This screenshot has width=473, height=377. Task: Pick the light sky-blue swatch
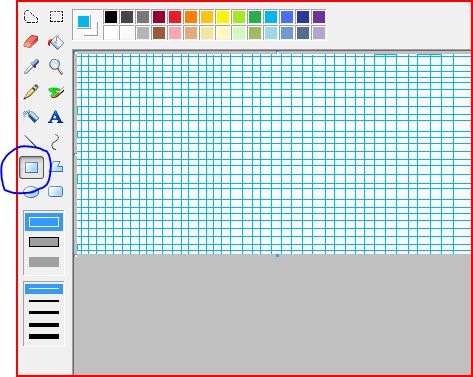coord(271,33)
